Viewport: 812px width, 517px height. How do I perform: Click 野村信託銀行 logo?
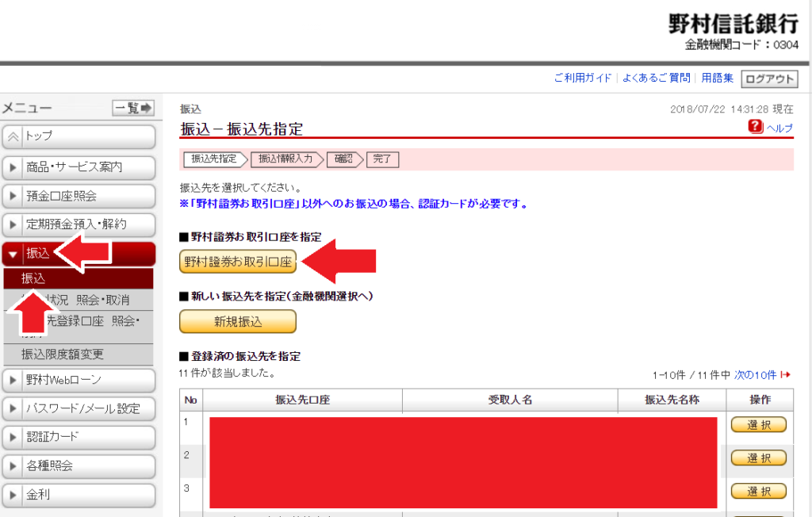pos(733,25)
